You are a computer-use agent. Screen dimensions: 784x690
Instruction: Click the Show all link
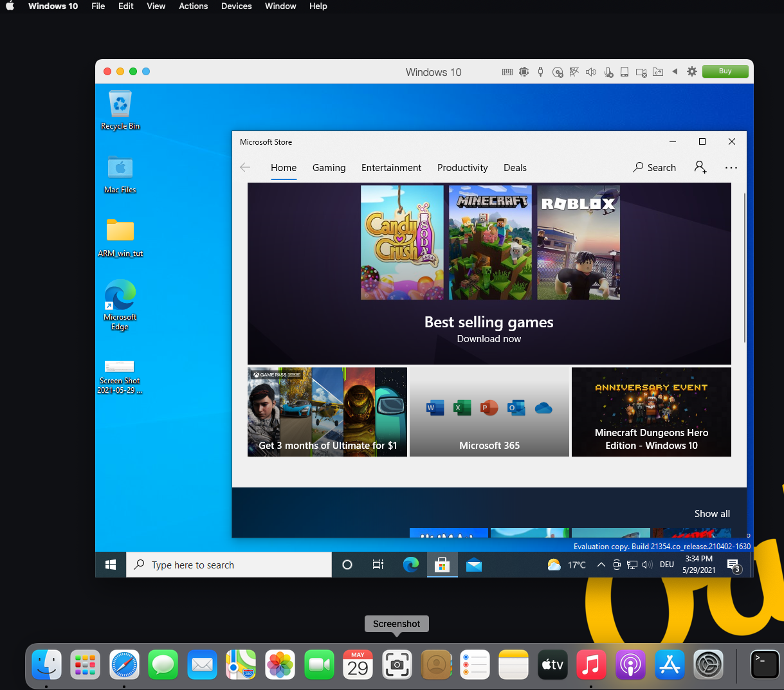[712, 513]
